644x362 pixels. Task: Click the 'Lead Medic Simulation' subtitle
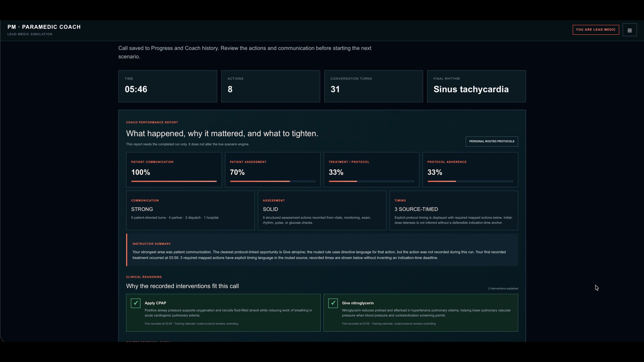30,34
